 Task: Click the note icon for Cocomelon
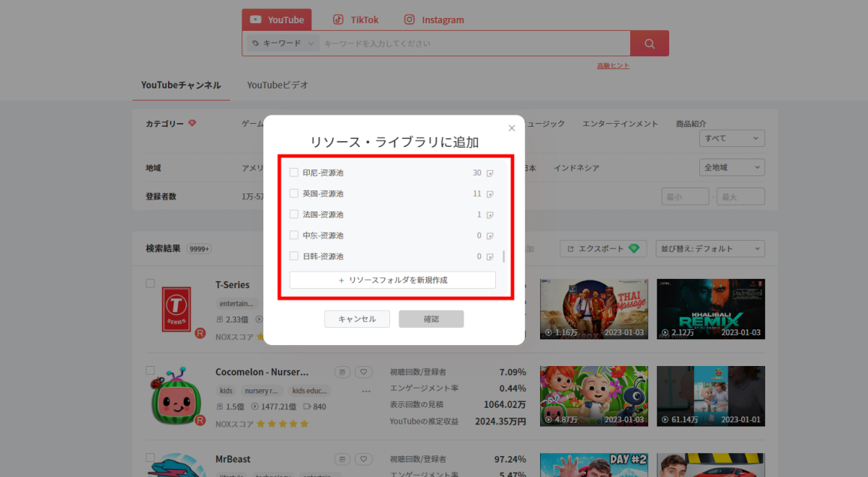tap(342, 372)
